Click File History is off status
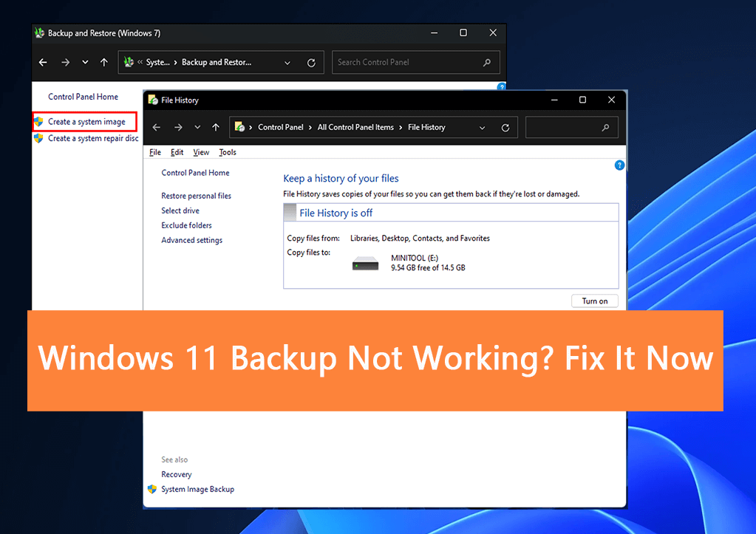756x534 pixels. 336,213
